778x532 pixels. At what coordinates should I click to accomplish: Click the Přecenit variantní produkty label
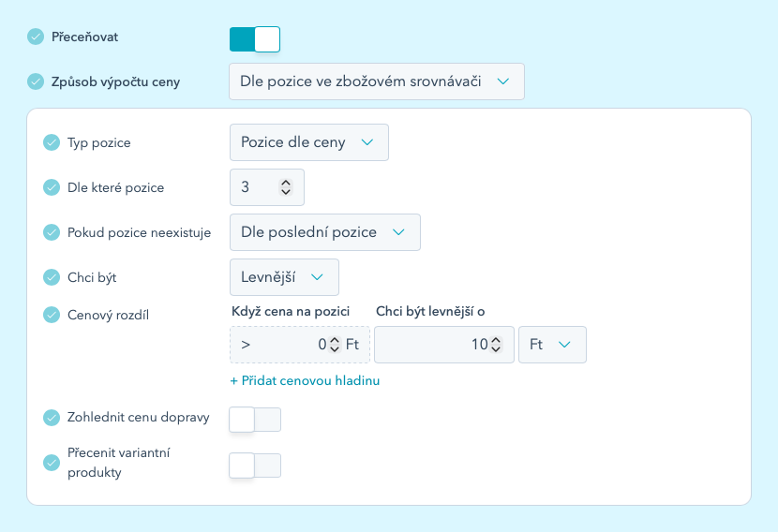[x=119, y=463]
